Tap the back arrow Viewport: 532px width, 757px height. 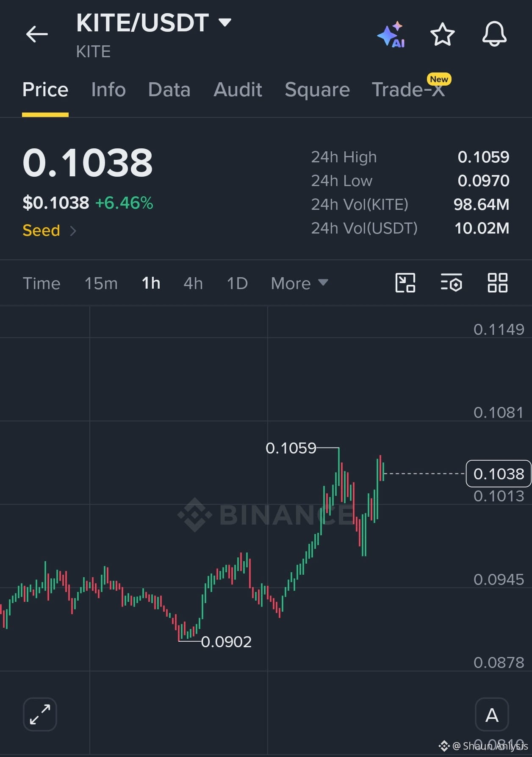point(37,34)
